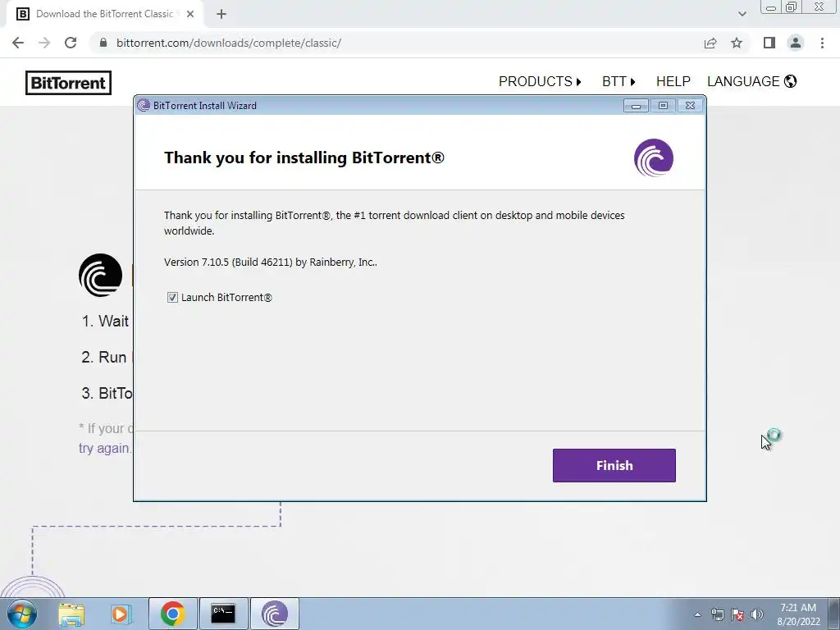
Task: Open Chrome's side panel icon
Action: coord(769,43)
